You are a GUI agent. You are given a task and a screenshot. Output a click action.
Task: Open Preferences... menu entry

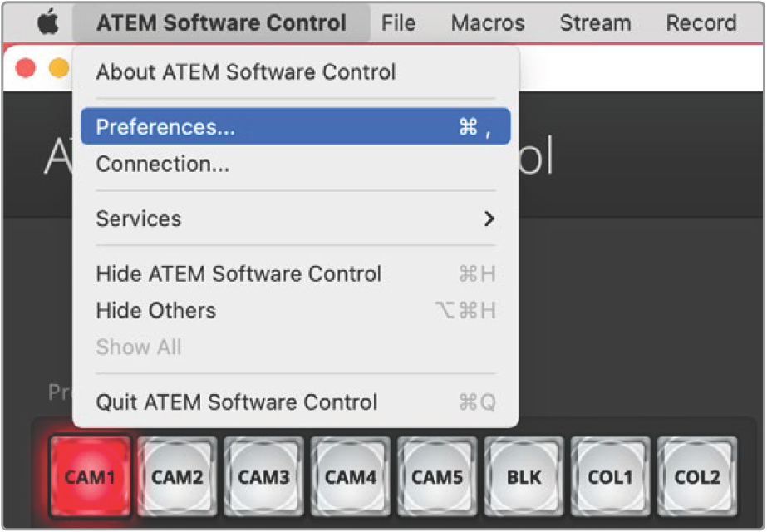point(296,126)
